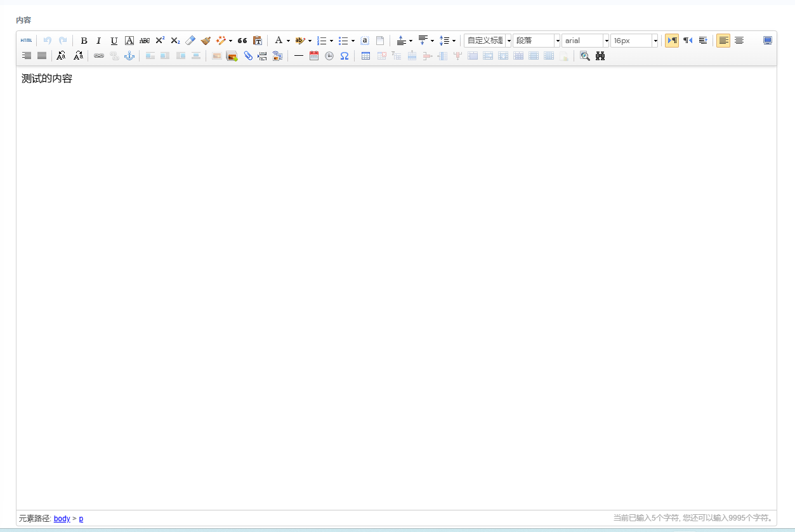
Task: Insert hyperlink with the chain icon
Action: pos(99,56)
